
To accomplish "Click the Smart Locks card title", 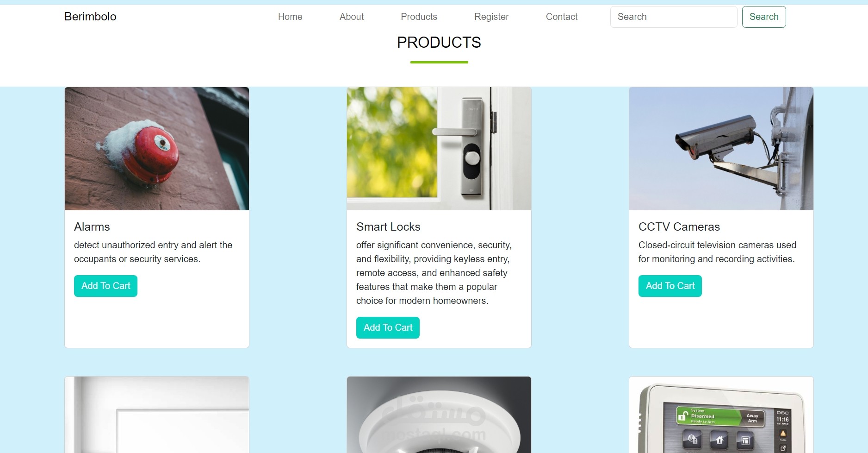I will (388, 226).
